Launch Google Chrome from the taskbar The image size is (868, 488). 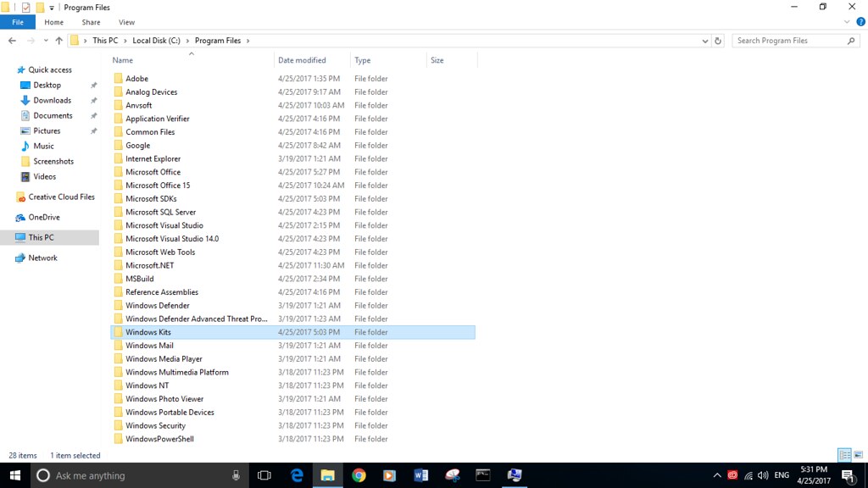click(359, 475)
